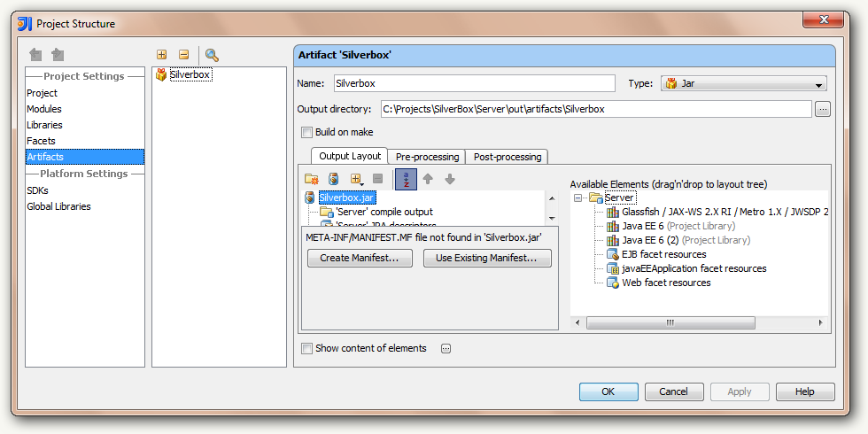Browse output directory with ellipsis button
Image resolution: width=868 pixels, height=434 pixels.
pos(823,109)
